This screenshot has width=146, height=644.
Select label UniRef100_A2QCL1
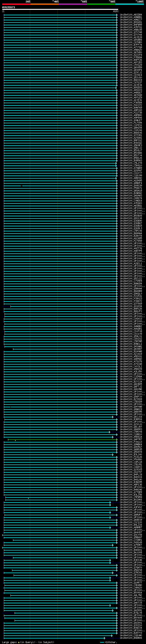131,263
